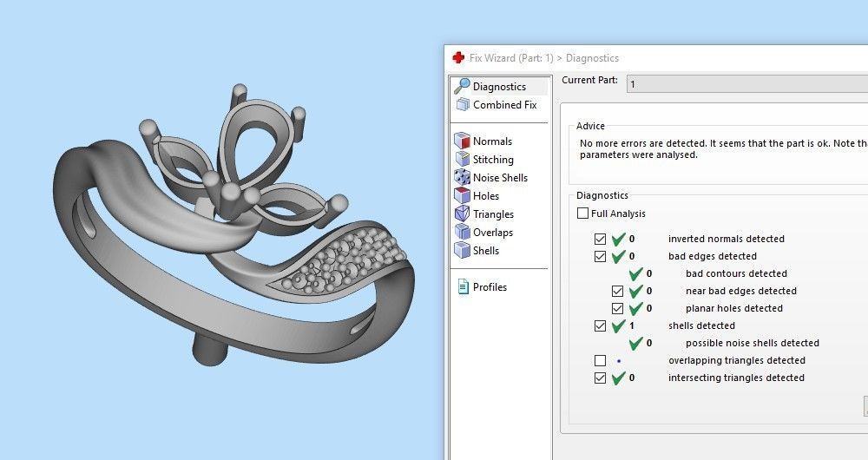Click the green check beside shells detected
Viewport: 868px width, 460px height.
click(x=618, y=325)
